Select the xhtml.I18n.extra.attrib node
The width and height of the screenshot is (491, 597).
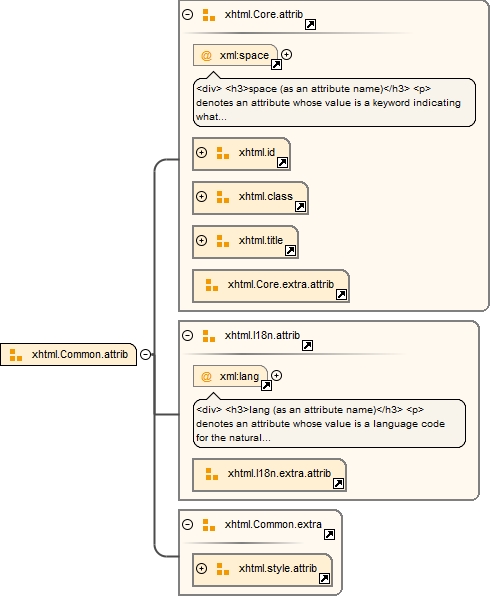coord(269,475)
